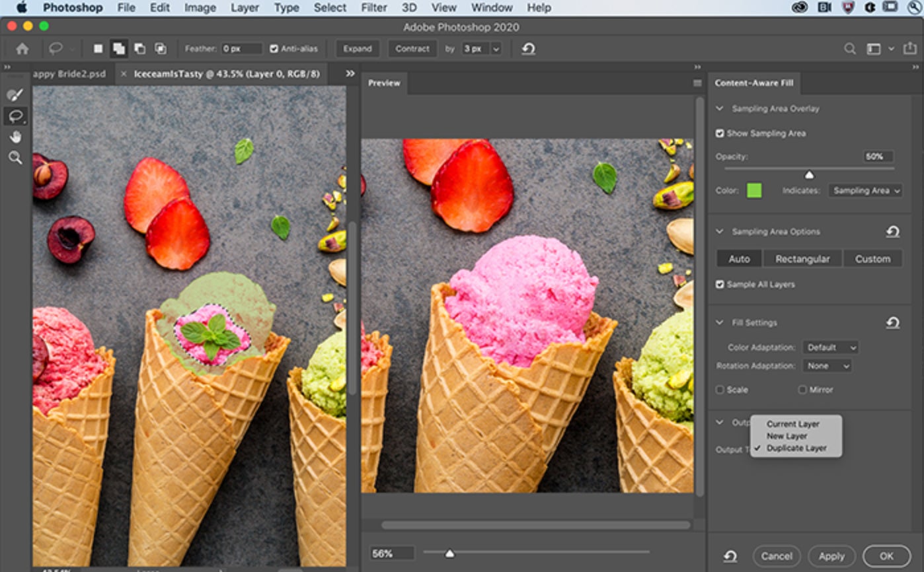The image size is (924, 572).
Task: Click the workspace layout icon
Action: coord(874,49)
